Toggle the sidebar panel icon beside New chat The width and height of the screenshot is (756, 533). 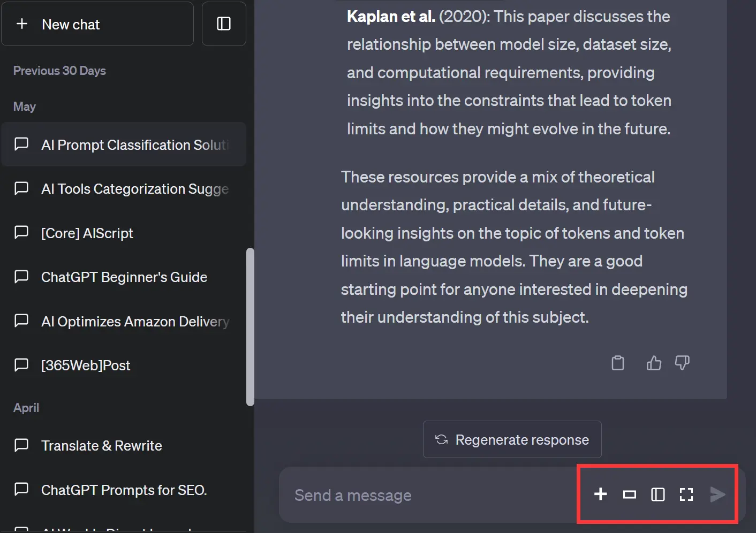click(x=224, y=24)
